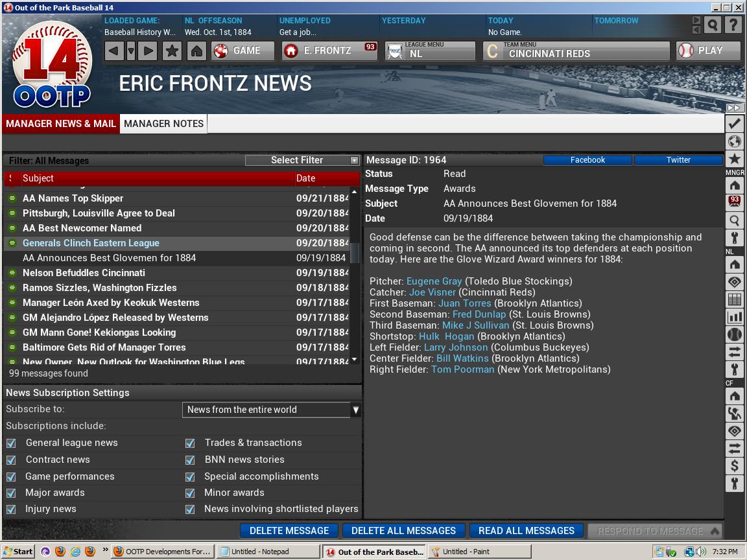Open the NL bar chart statistics icon
This screenshot has height=560, width=747.
click(734, 317)
